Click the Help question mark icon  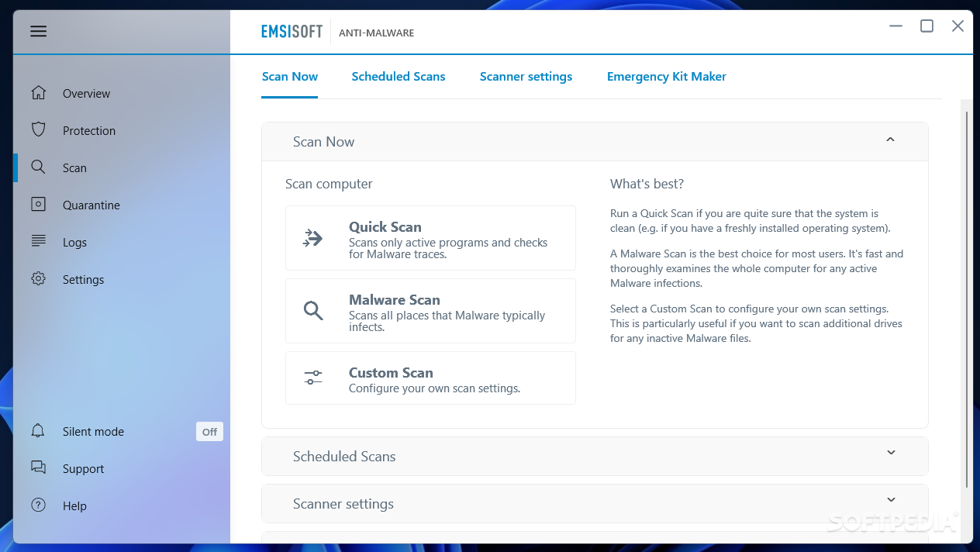coord(38,505)
